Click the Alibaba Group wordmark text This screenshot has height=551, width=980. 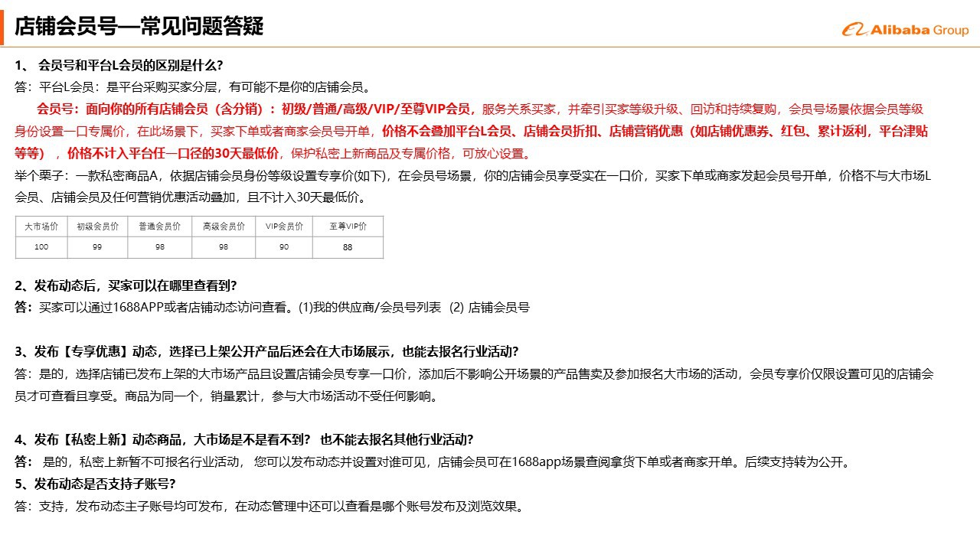click(x=919, y=31)
